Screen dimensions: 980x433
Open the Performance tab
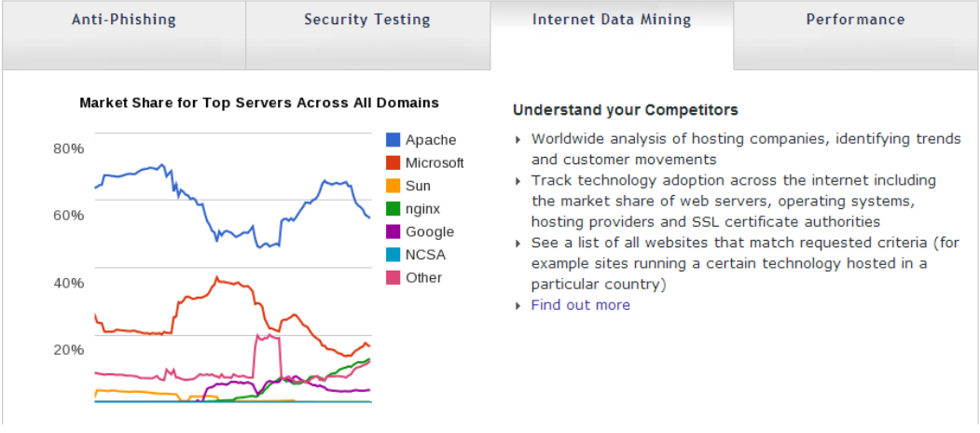tap(855, 35)
